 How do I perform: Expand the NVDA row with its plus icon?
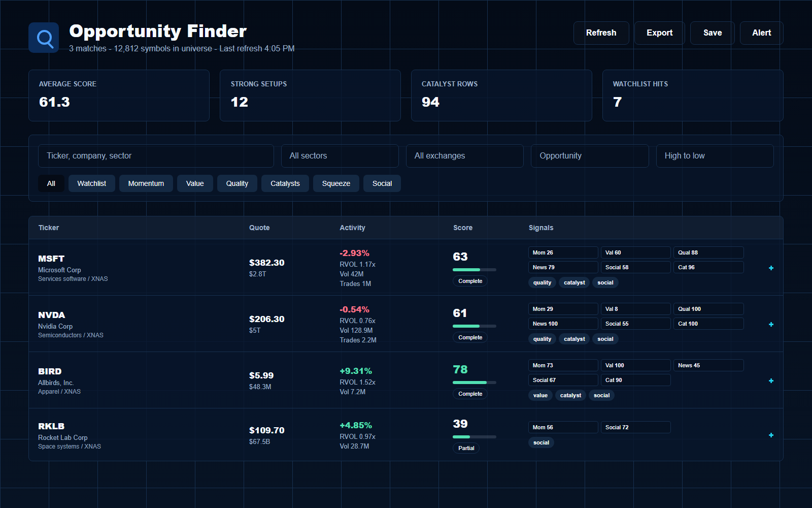tap(771, 324)
